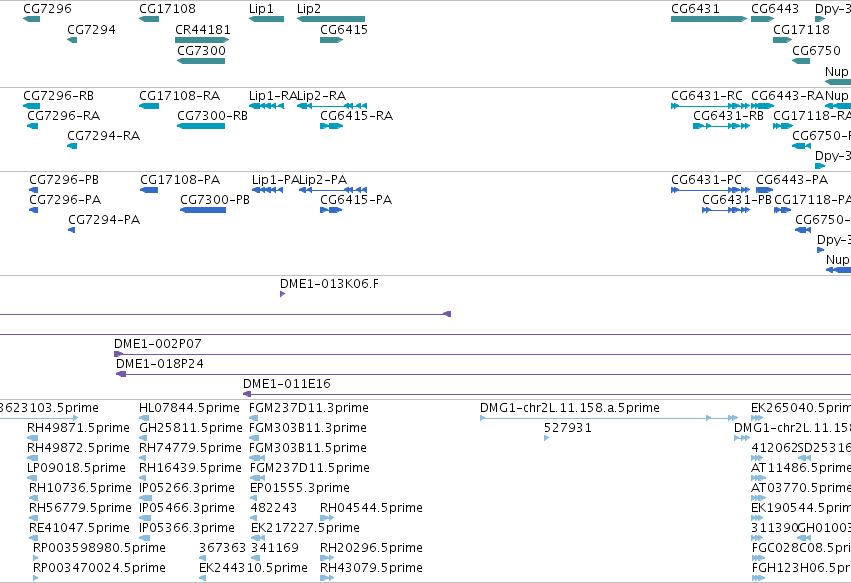
Task: Select protein CG6431-PB
Action: tap(726, 210)
